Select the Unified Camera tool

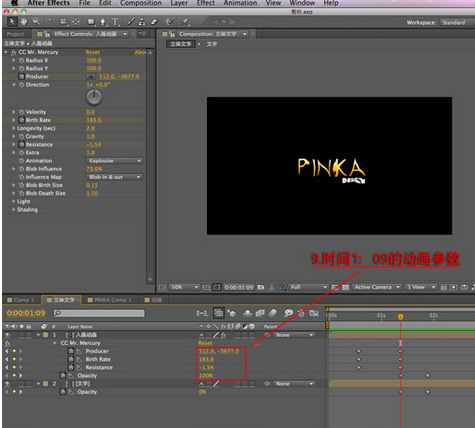(x=63, y=22)
